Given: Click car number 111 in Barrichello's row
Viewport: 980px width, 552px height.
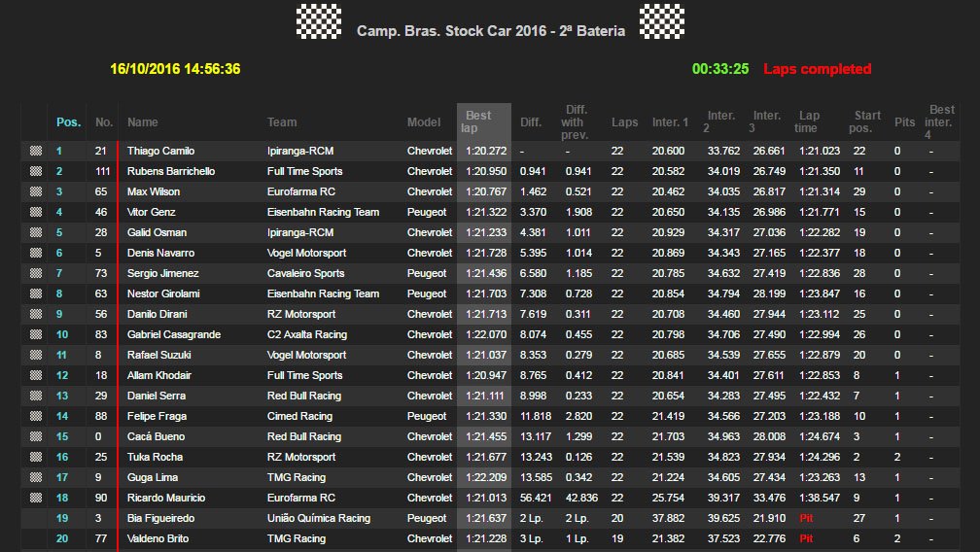Looking at the screenshot, I should [102, 171].
